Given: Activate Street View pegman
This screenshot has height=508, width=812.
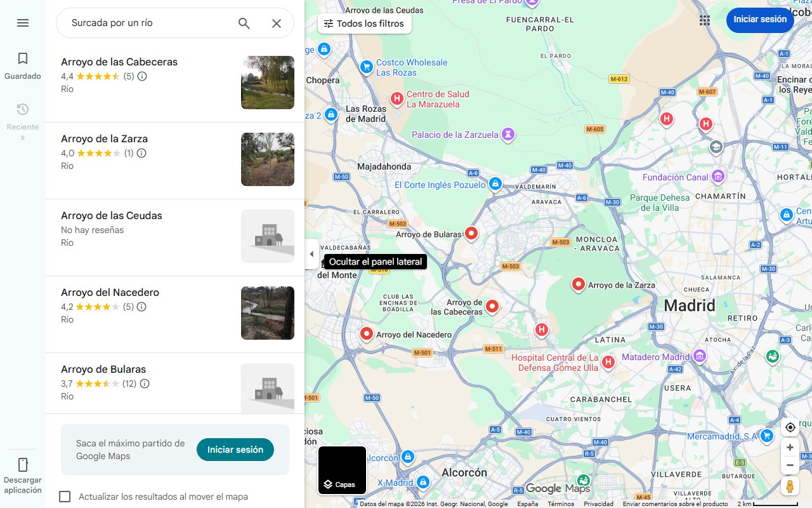Looking at the screenshot, I should click(790, 486).
